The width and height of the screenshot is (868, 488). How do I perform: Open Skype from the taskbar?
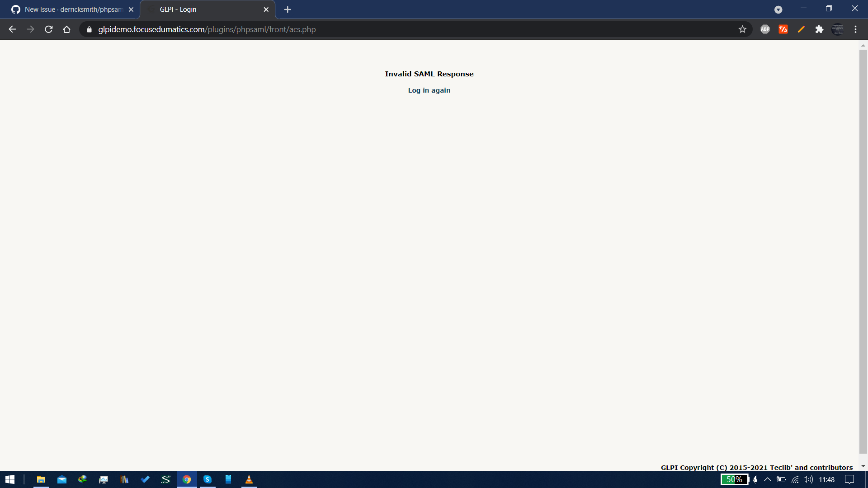tap(208, 480)
